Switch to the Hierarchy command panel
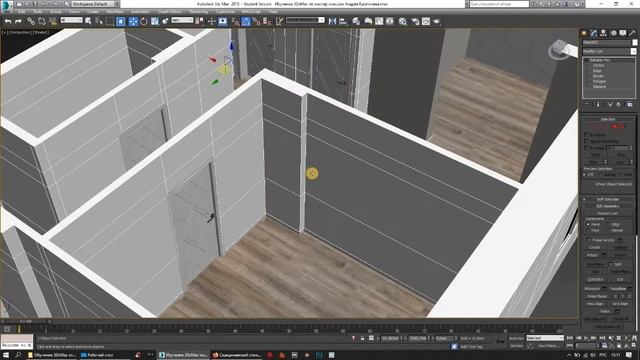This screenshot has height=360, width=640. coord(603,33)
